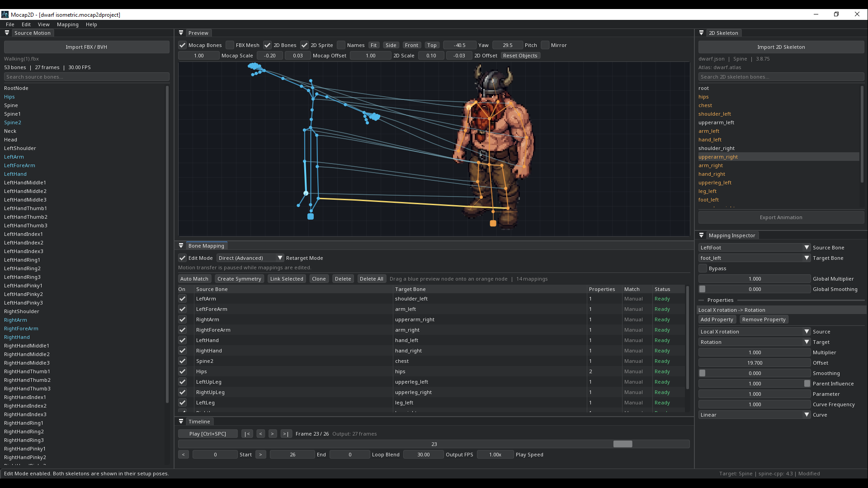Jump to first frame button

coord(247,434)
